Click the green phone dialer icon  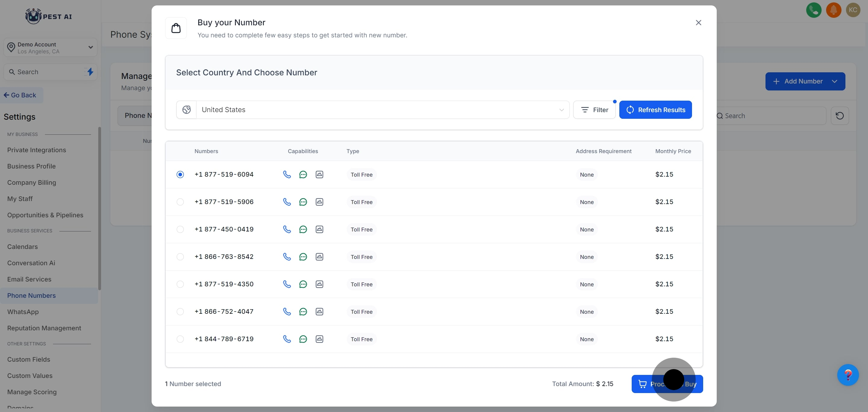click(813, 10)
